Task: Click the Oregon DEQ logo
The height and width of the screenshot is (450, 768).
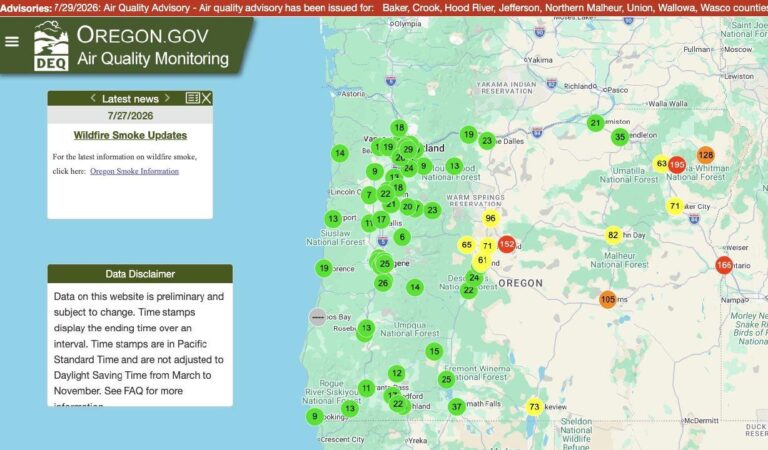Action: tap(51, 46)
